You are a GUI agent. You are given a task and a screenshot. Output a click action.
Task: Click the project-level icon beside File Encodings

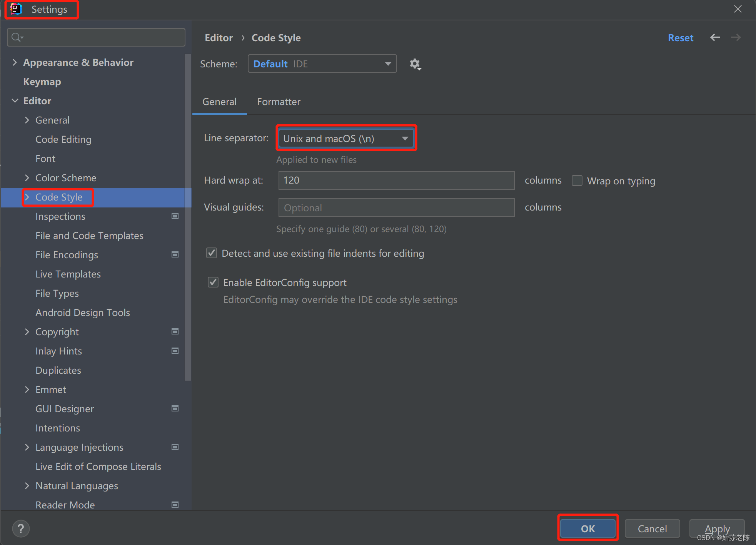tap(175, 255)
